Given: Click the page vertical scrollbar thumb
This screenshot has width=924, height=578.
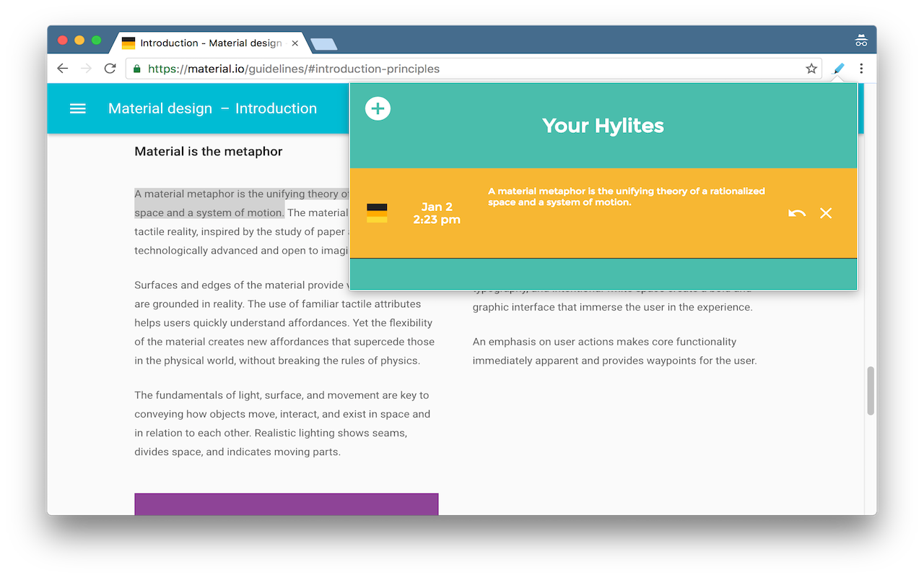Looking at the screenshot, I should [x=871, y=391].
